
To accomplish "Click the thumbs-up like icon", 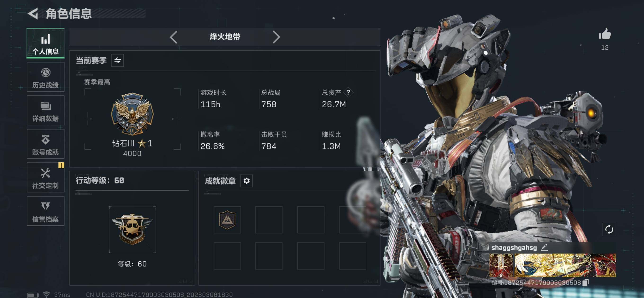I will click(605, 34).
